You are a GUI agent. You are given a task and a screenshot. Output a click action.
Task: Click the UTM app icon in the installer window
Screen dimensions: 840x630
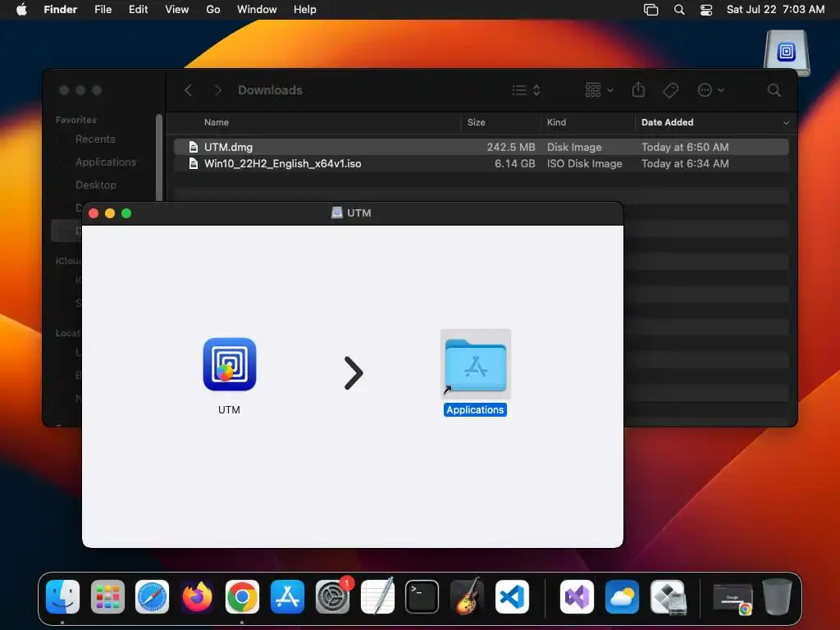point(230,364)
